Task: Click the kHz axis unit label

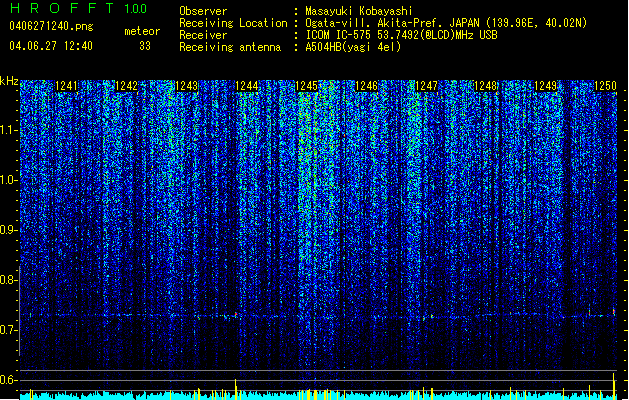Action: point(9,81)
